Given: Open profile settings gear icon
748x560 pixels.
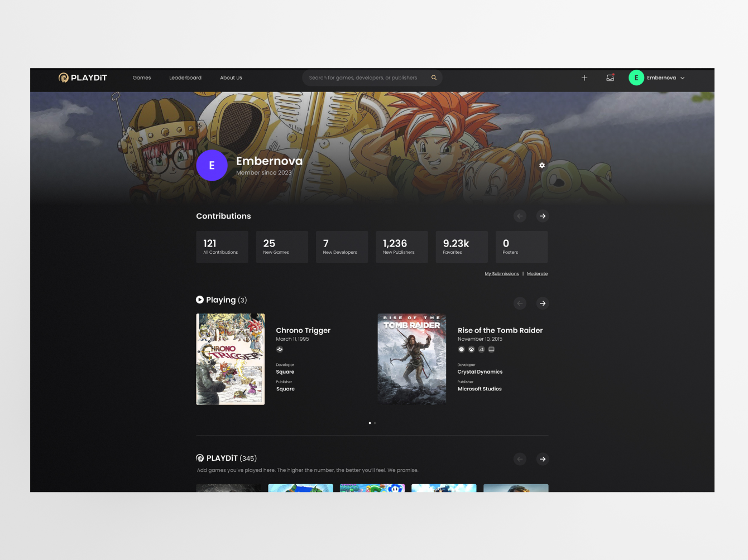Looking at the screenshot, I should click(x=542, y=165).
